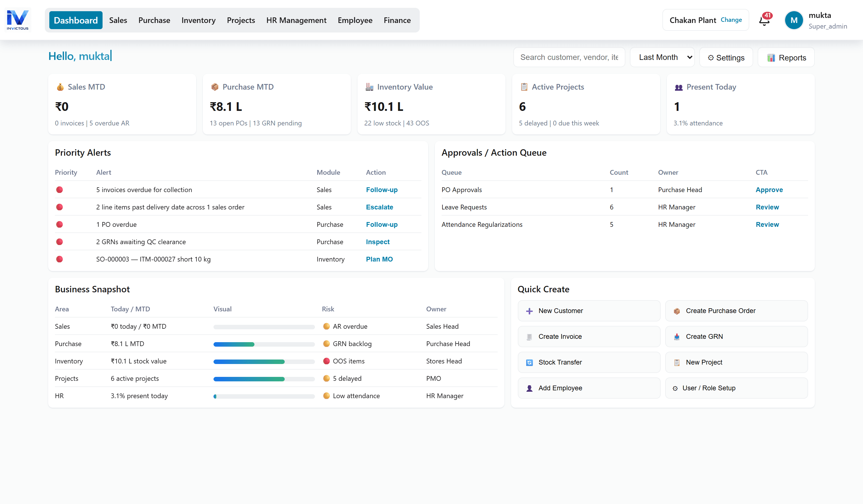The image size is (863, 504).
Task: Open the Settings button
Action: [x=726, y=57]
